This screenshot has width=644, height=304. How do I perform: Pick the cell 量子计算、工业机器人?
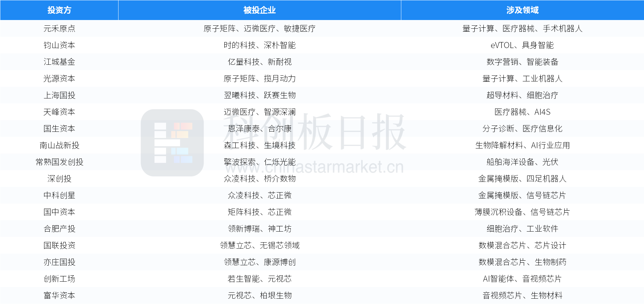pos(522,78)
